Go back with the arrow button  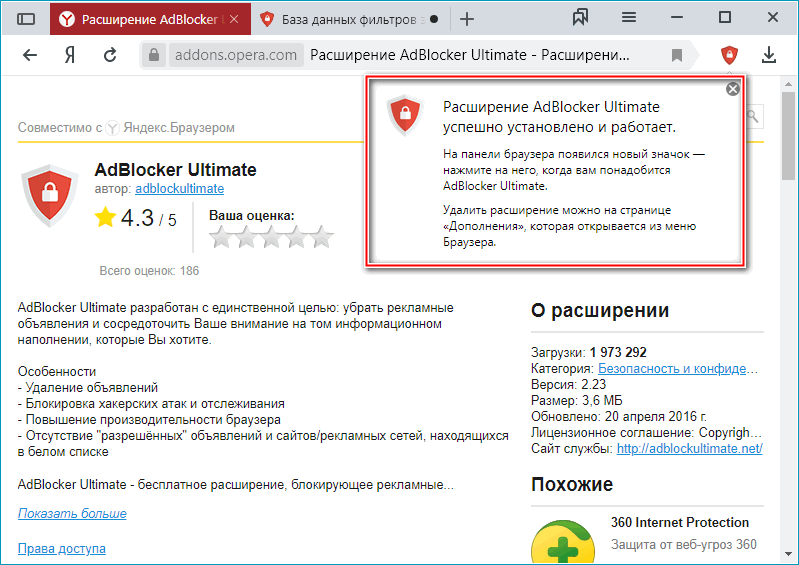click(30, 55)
